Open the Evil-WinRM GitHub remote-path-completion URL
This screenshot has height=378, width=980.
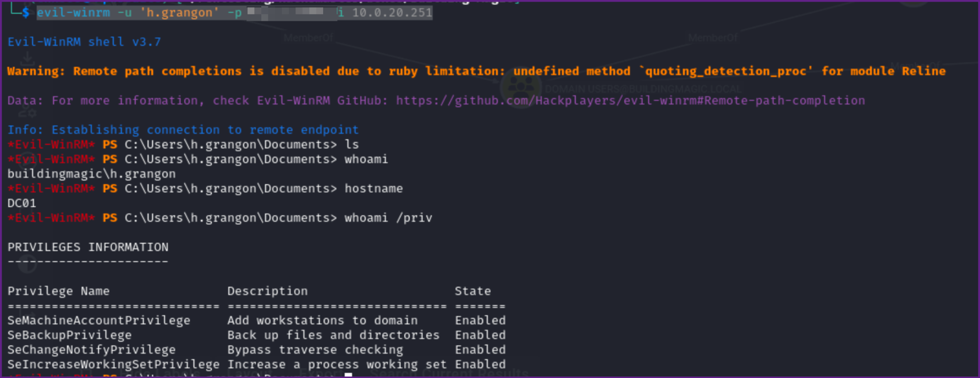tap(630, 100)
